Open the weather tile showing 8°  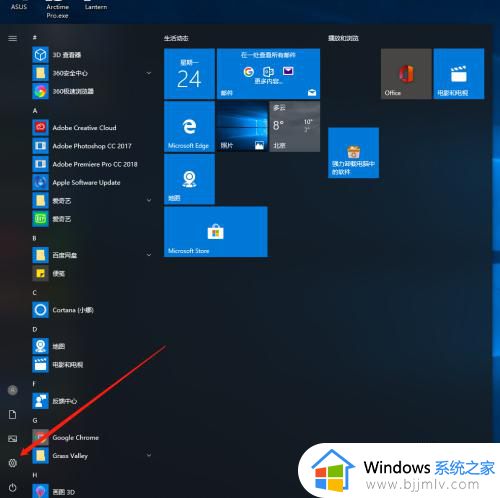[295, 127]
